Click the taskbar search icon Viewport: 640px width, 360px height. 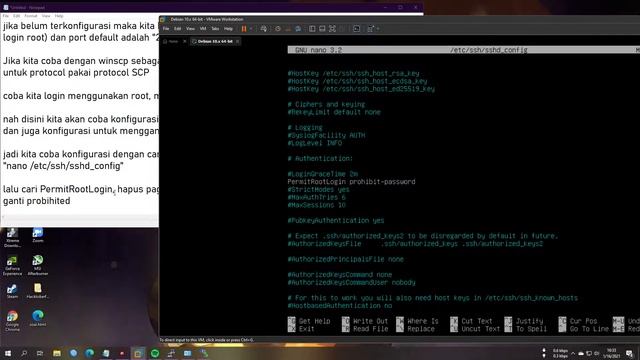coord(24,353)
